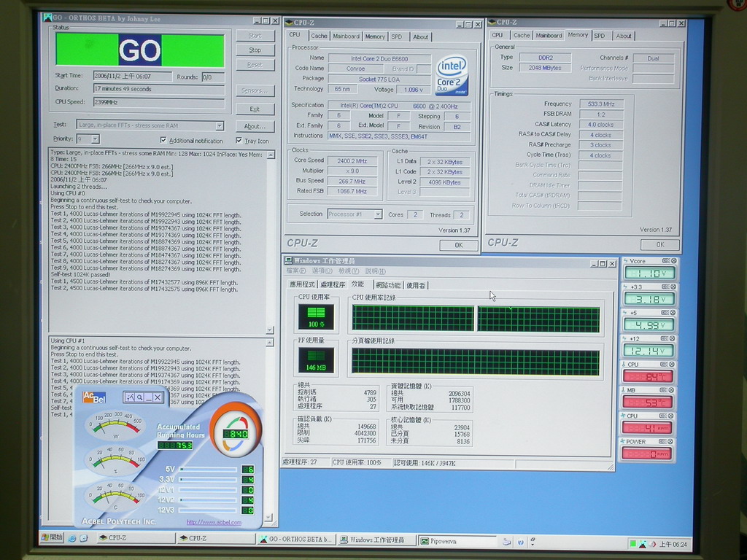Viewport: 747px width, 560px height.
Task: Click Accumulated Running Hours display
Action: (175, 446)
